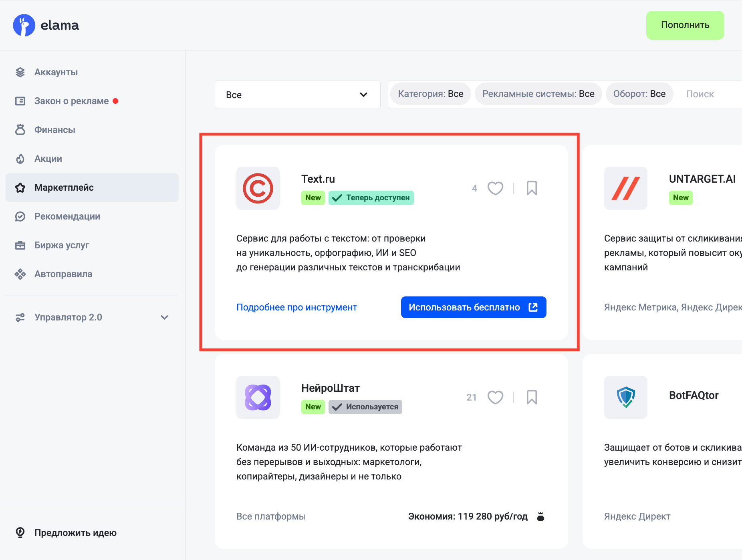Image resolution: width=742 pixels, height=560 pixels.
Task: Open the Text.ru copyright logo
Action: click(258, 188)
